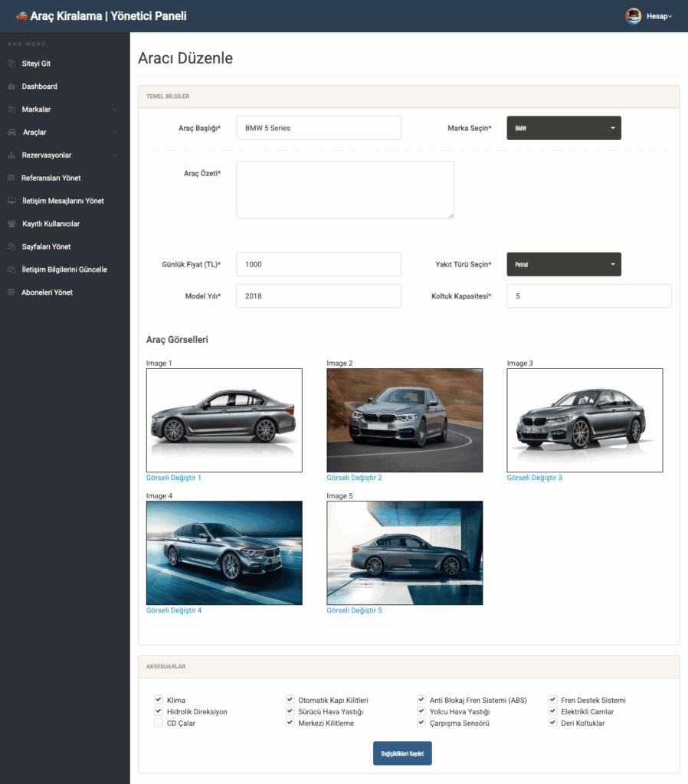Click the Günlük Fiyat input field

pyautogui.click(x=319, y=264)
